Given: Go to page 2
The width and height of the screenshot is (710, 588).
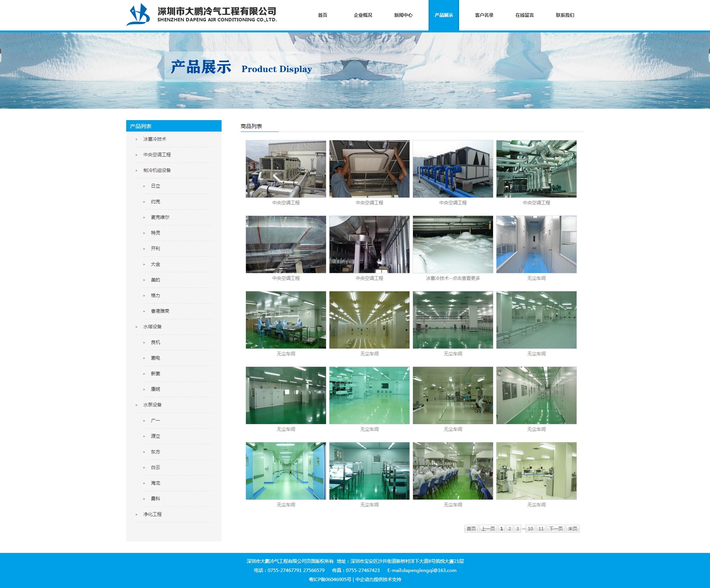Looking at the screenshot, I should tap(509, 529).
